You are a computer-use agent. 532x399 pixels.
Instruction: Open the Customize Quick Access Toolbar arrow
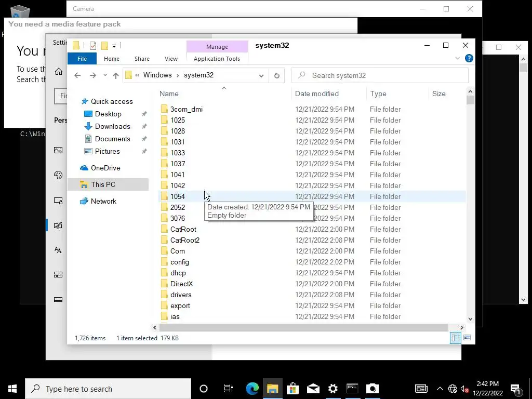(x=114, y=46)
